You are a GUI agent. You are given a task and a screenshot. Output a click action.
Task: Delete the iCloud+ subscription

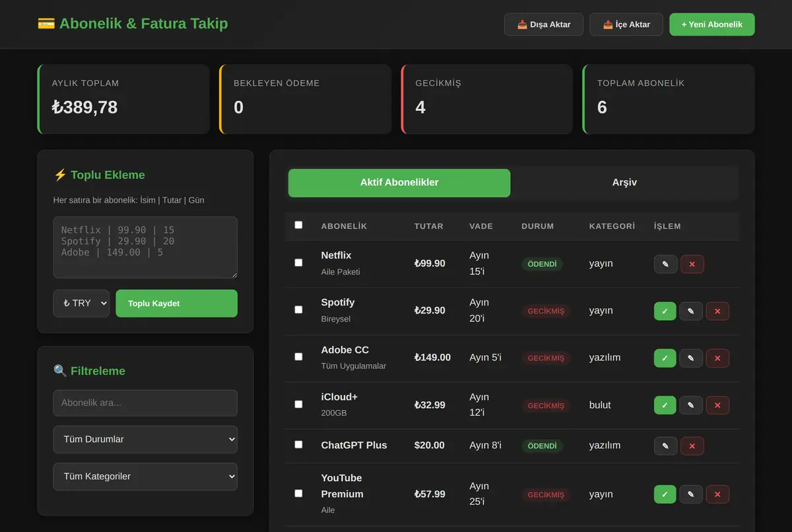(717, 405)
